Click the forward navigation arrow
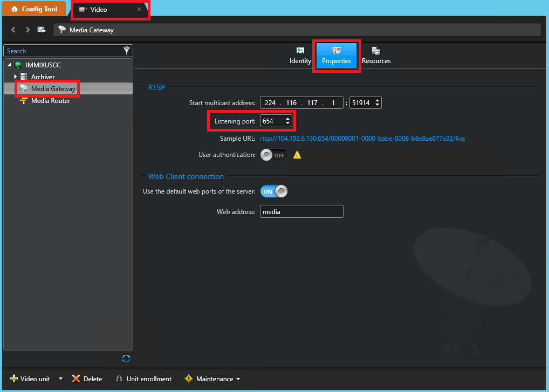 point(28,30)
